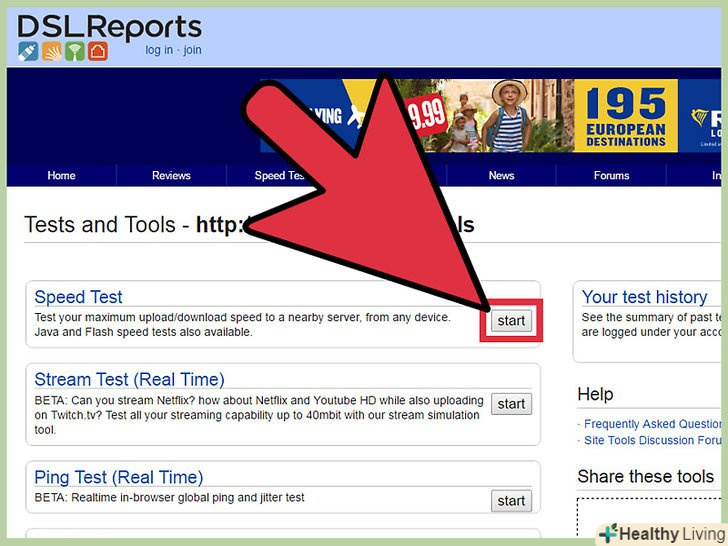Screen dimensions: 728x546
Task: Start the Stream Test (Real Time)
Action: click(x=511, y=404)
